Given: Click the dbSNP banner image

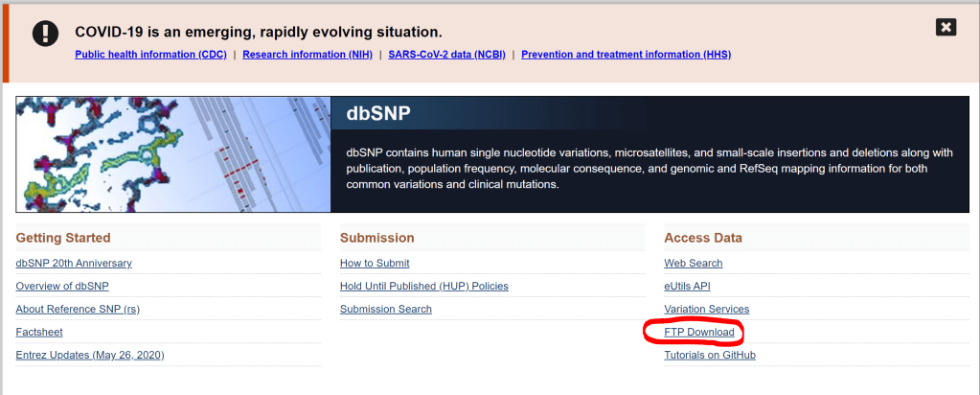Looking at the screenshot, I should pyautogui.click(x=172, y=153).
